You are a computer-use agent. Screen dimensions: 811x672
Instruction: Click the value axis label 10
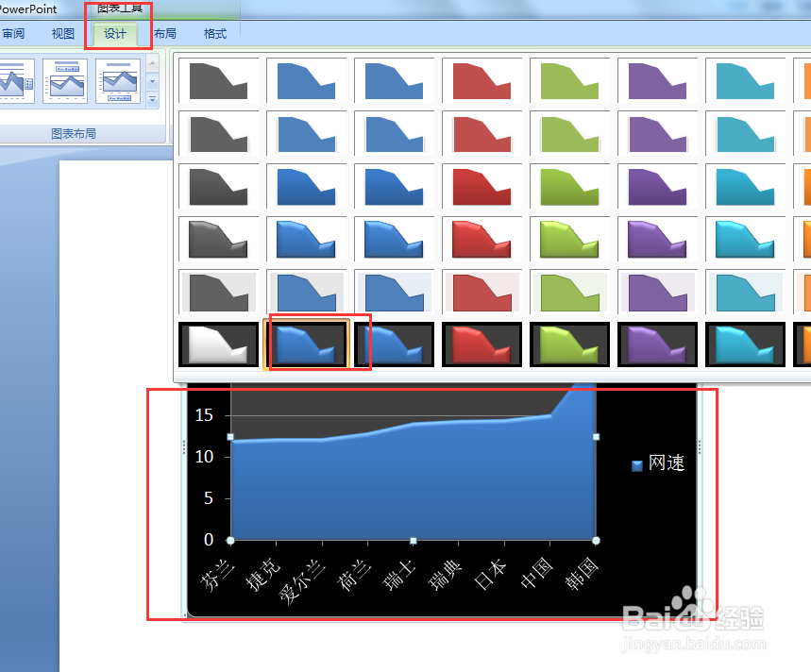coord(204,457)
